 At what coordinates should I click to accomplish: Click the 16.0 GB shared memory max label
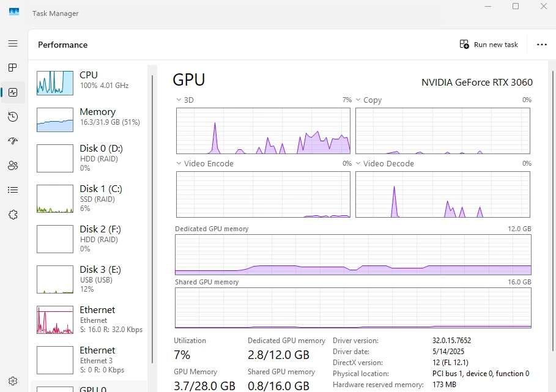click(x=519, y=282)
